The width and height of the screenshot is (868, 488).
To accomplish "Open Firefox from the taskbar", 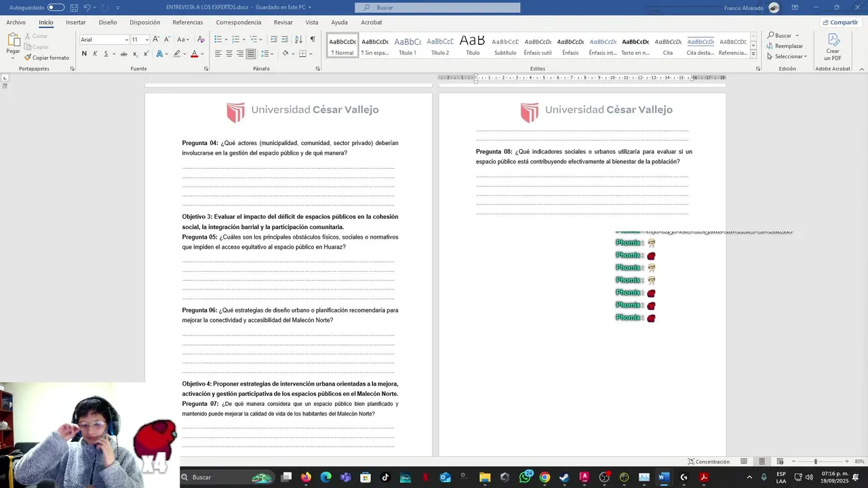I will tap(306, 477).
